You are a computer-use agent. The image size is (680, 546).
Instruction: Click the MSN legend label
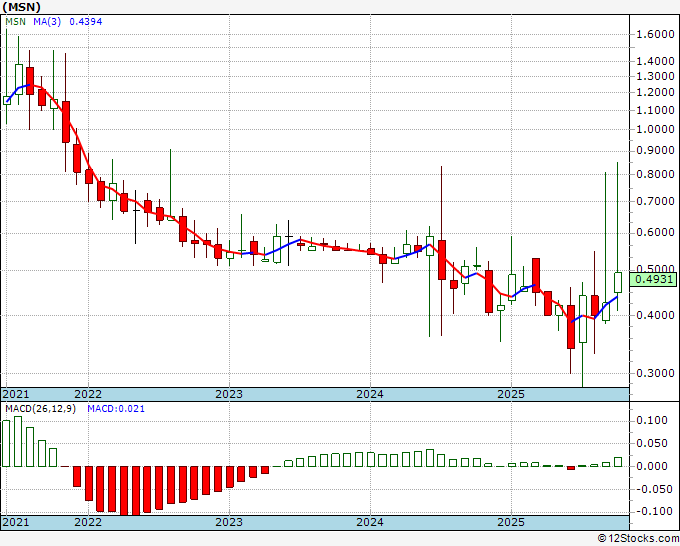(16, 21)
